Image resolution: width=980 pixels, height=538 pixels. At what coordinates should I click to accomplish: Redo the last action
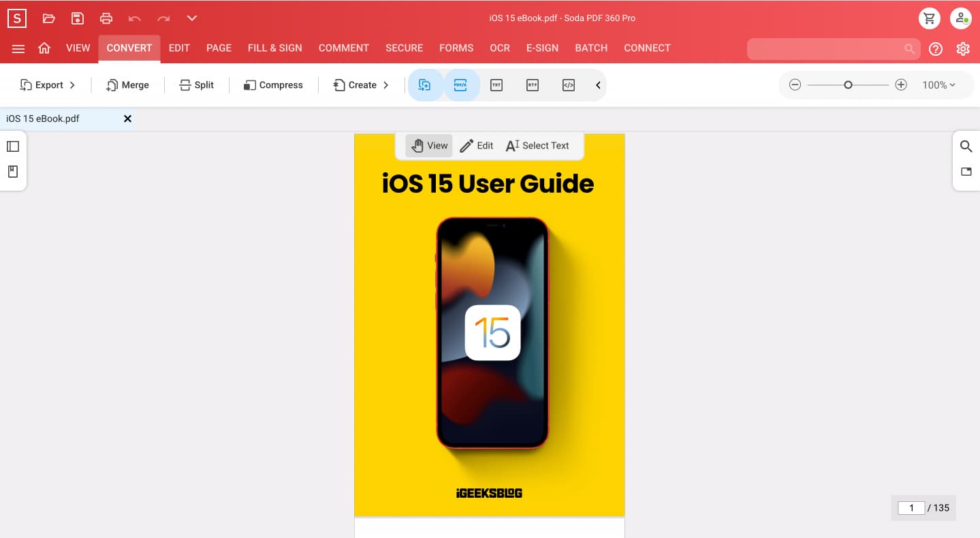[x=163, y=18]
